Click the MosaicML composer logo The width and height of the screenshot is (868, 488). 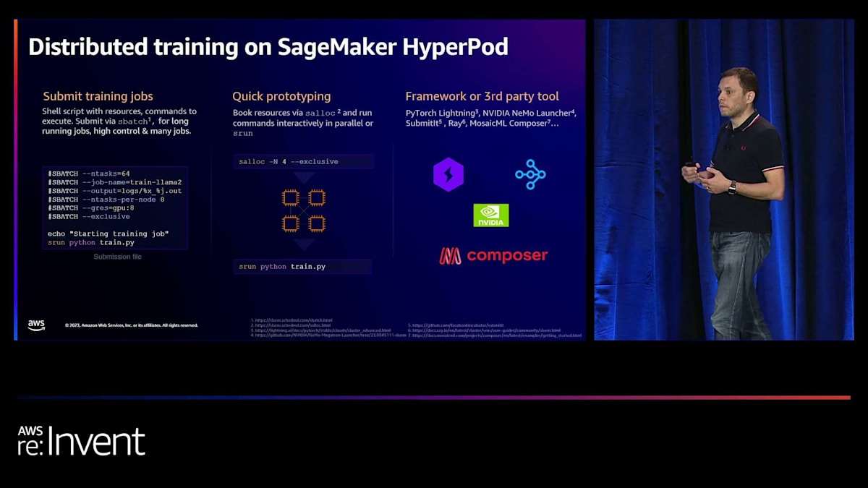(493, 256)
